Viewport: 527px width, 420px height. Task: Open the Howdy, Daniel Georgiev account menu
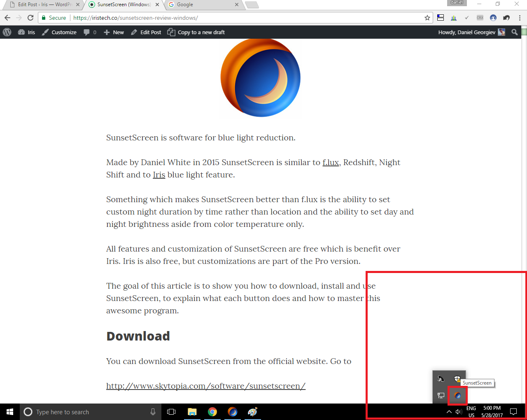[x=472, y=32]
